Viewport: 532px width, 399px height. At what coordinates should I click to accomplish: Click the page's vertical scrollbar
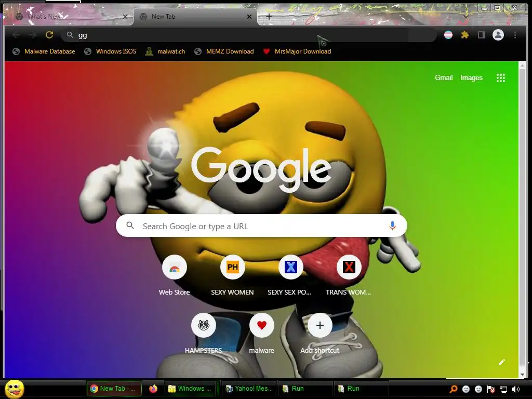(522, 220)
